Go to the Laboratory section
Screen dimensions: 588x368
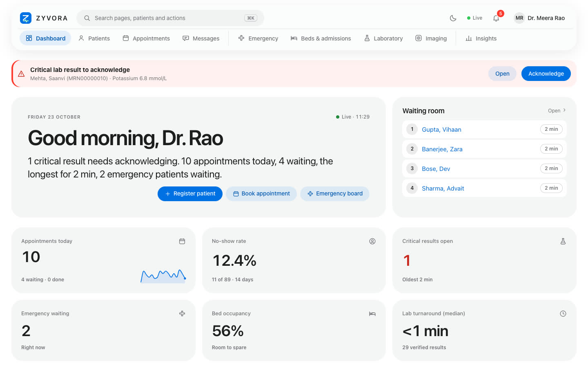[383, 38]
